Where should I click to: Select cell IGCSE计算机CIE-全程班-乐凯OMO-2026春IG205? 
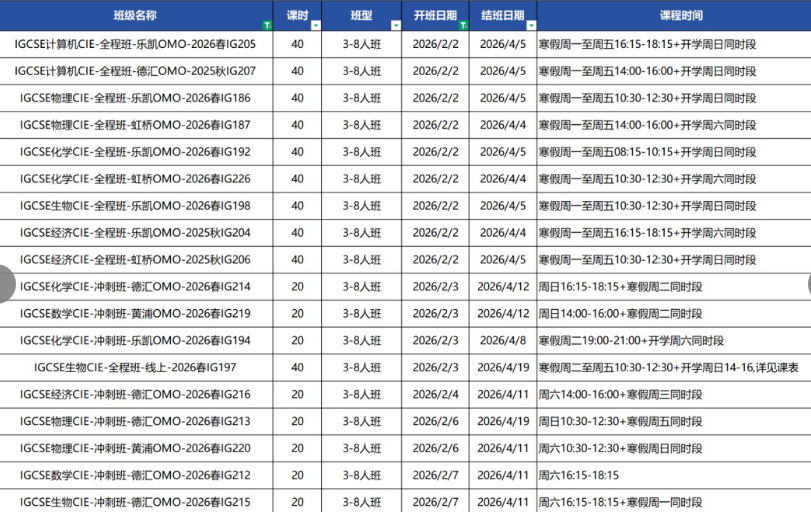pyautogui.click(x=135, y=44)
